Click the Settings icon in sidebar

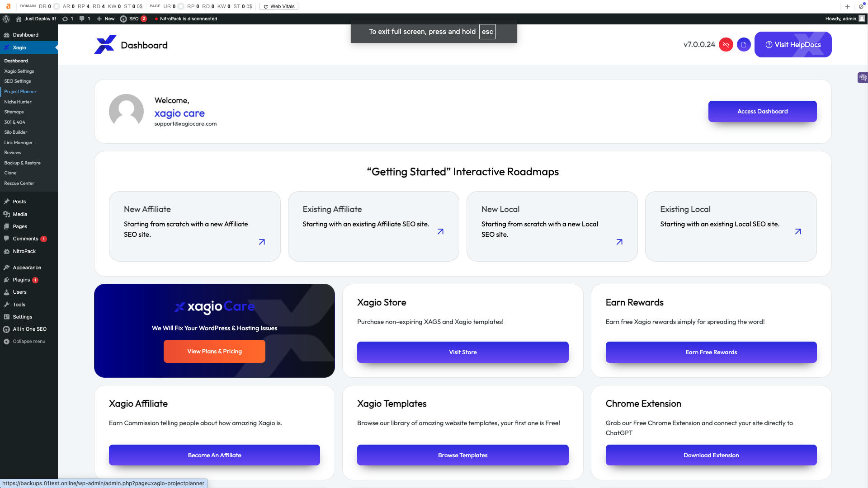pyautogui.click(x=7, y=317)
